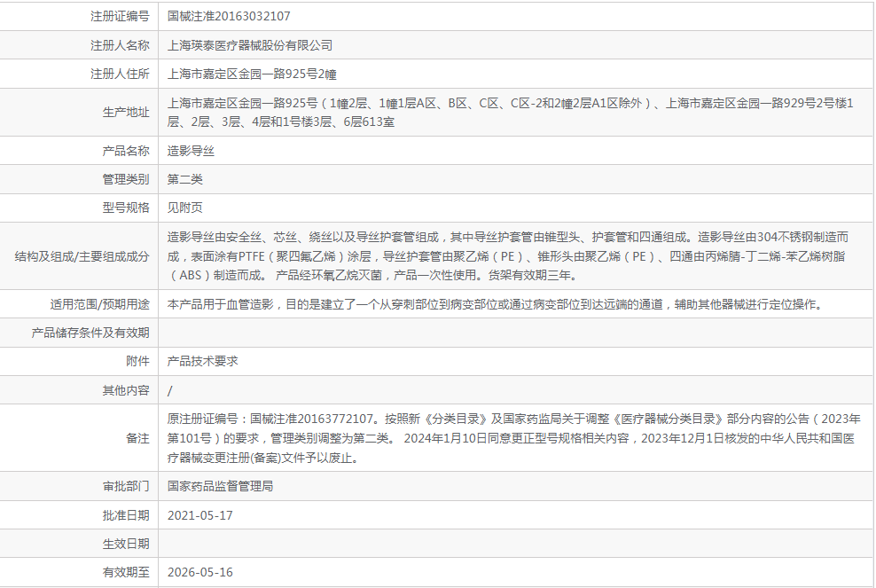
Task: Select intended use text 本产品用于血管造影
Action: pos(497,304)
